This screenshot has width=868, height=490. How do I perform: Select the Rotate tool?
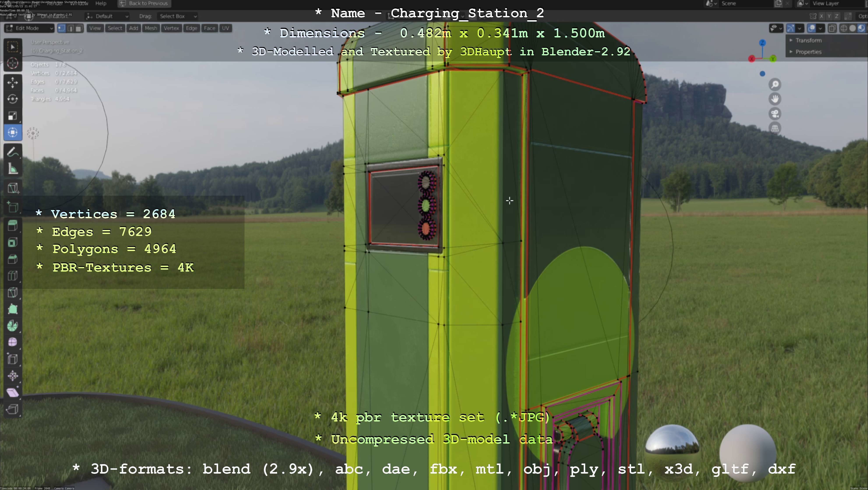coord(13,99)
